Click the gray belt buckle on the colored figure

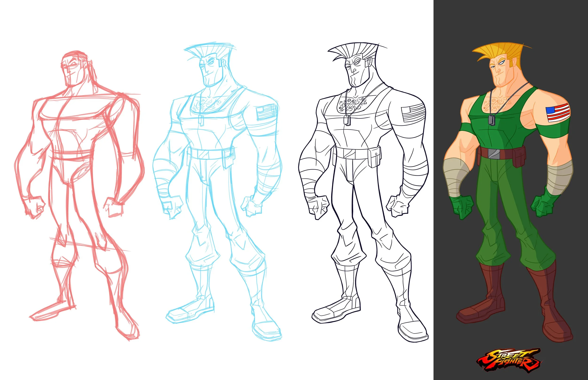point(494,154)
